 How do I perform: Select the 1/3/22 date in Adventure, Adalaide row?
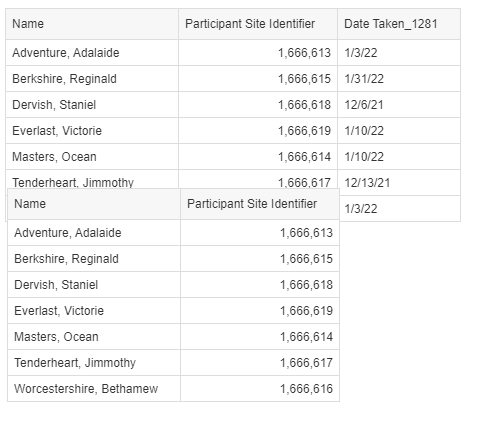399,53
